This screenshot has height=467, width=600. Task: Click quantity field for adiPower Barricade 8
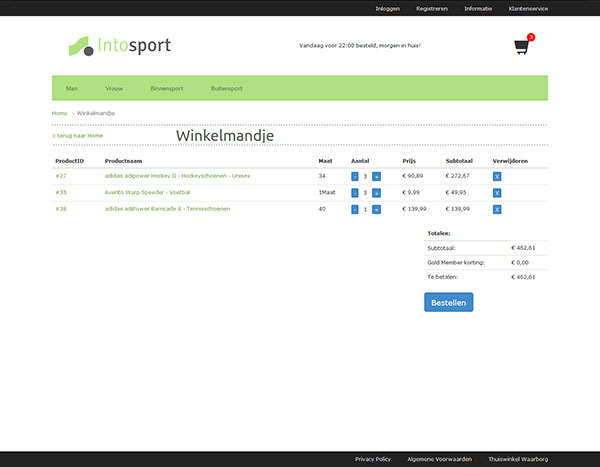[x=366, y=210]
